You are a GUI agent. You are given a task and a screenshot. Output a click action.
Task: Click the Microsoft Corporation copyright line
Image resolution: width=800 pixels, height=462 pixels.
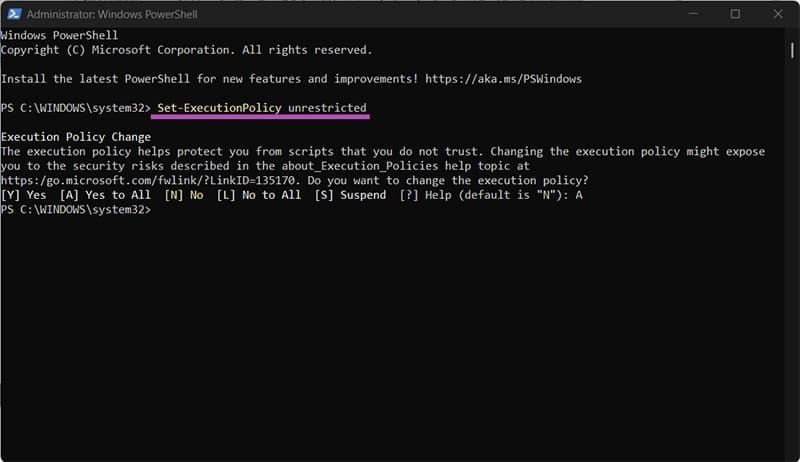tap(185, 50)
